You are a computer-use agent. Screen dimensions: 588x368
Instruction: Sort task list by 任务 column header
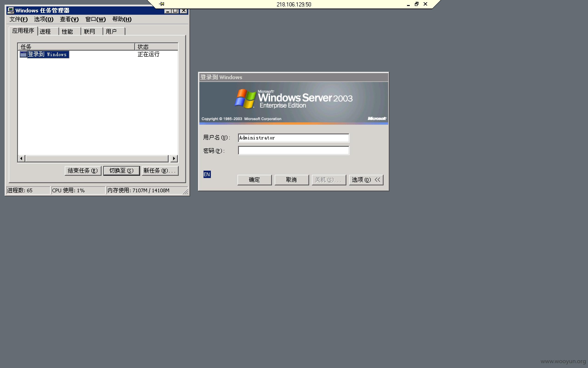point(76,47)
